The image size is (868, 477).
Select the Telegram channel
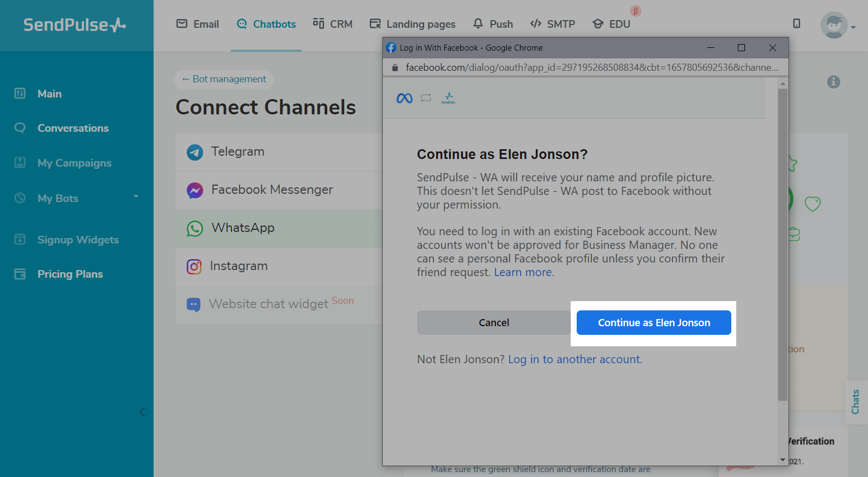point(279,152)
